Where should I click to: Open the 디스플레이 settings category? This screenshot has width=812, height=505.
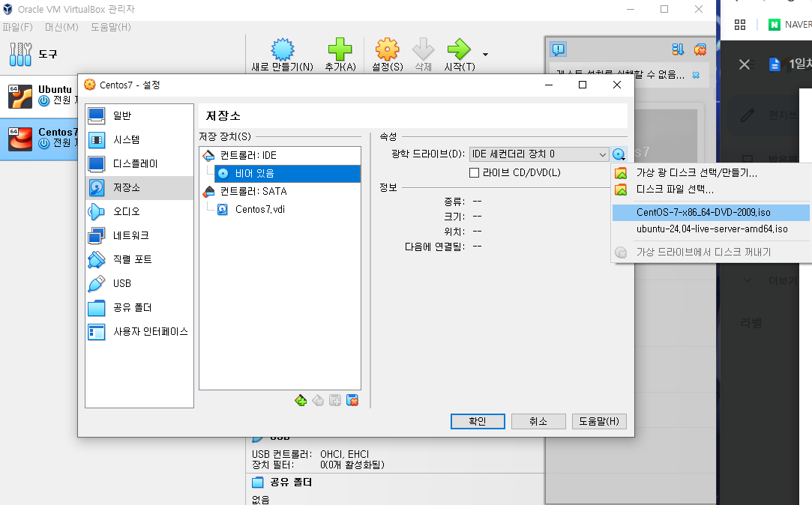tap(139, 163)
